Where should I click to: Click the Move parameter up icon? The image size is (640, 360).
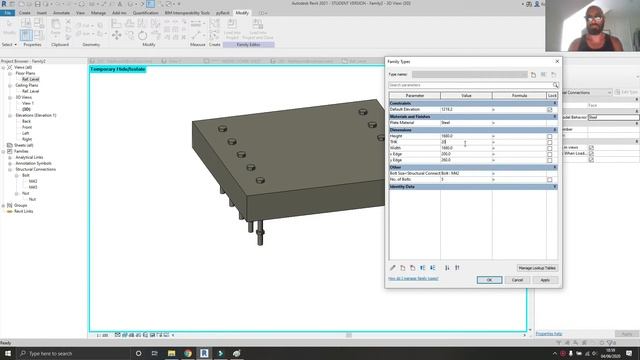pyautogui.click(x=423, y=268)
